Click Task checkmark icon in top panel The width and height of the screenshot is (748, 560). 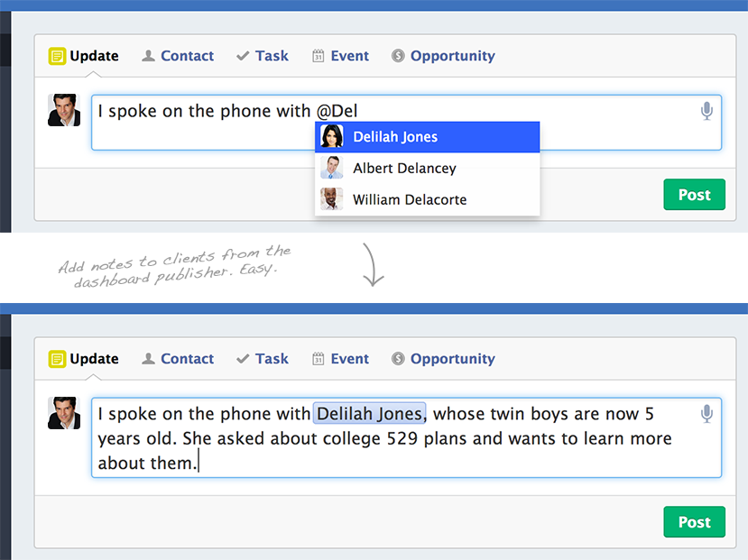pos(243,56)
